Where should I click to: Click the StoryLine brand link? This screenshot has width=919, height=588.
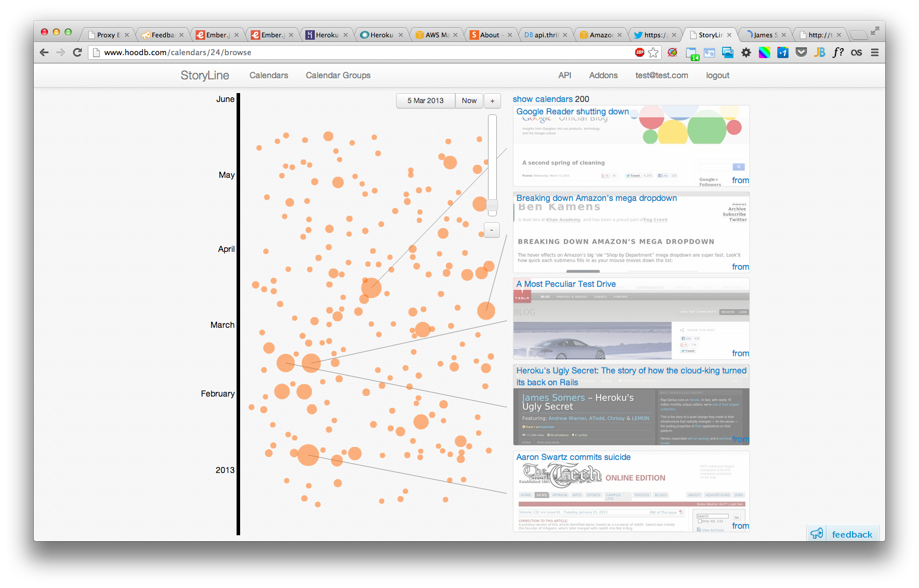click(205, 75)
